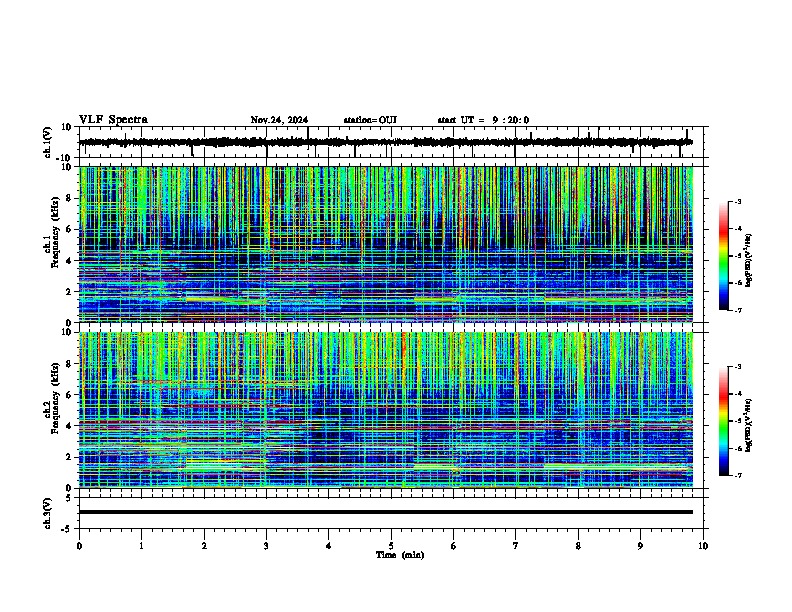Viewport: 792px width, 612px height.
Task: Click the "-10" tick on ch.1(V) axis
Action: [65, 158]
